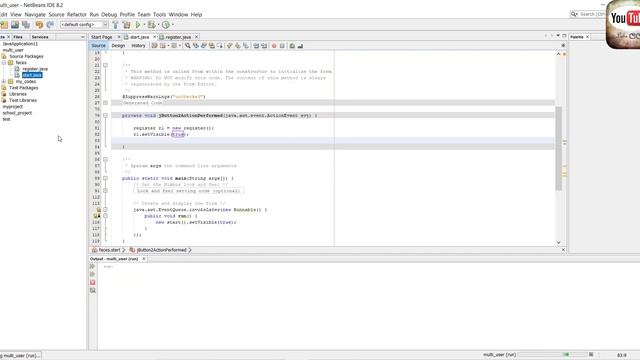This screenshot has height=360, width=640.
Task: Collapse the main method fold marker
Action: [105, 178]
